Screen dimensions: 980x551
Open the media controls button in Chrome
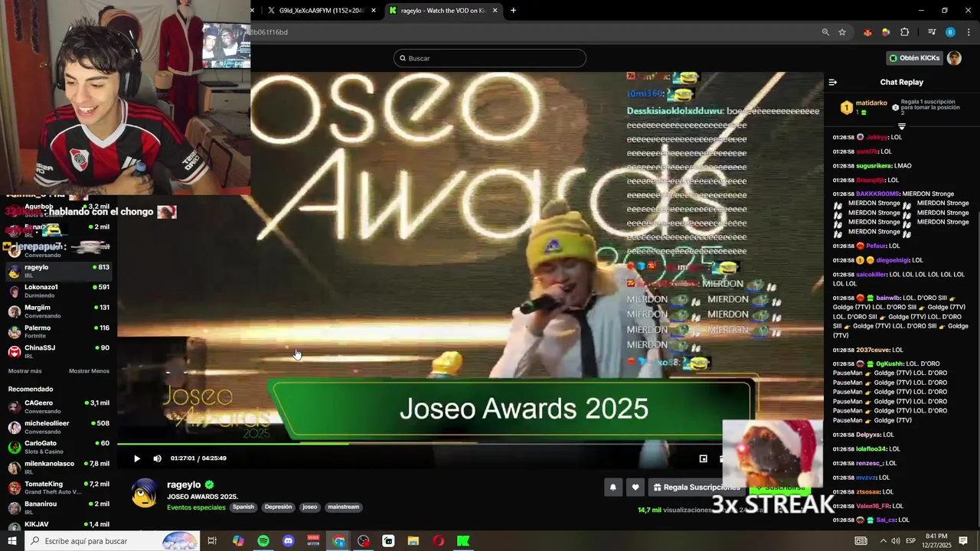pos(932,32)
